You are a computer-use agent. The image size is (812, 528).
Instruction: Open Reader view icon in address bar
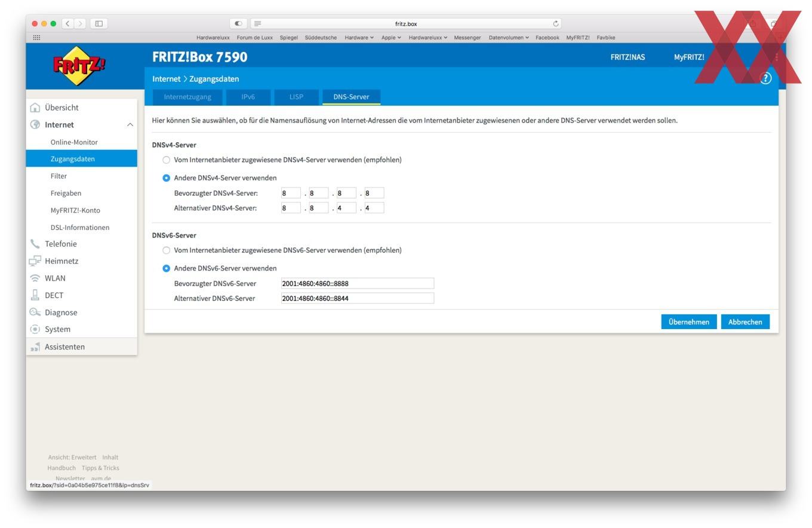pos(258,24)
